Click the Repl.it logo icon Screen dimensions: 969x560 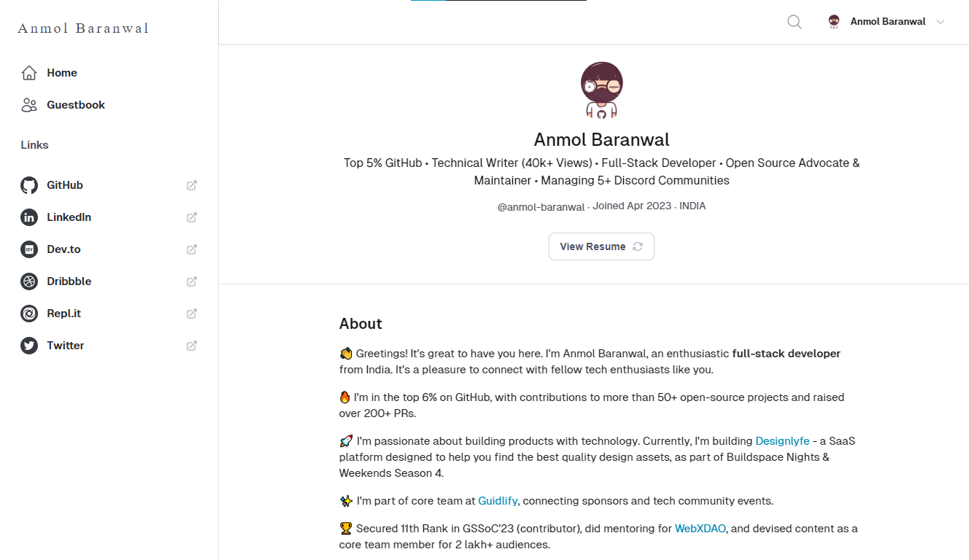tap(29, 314)
